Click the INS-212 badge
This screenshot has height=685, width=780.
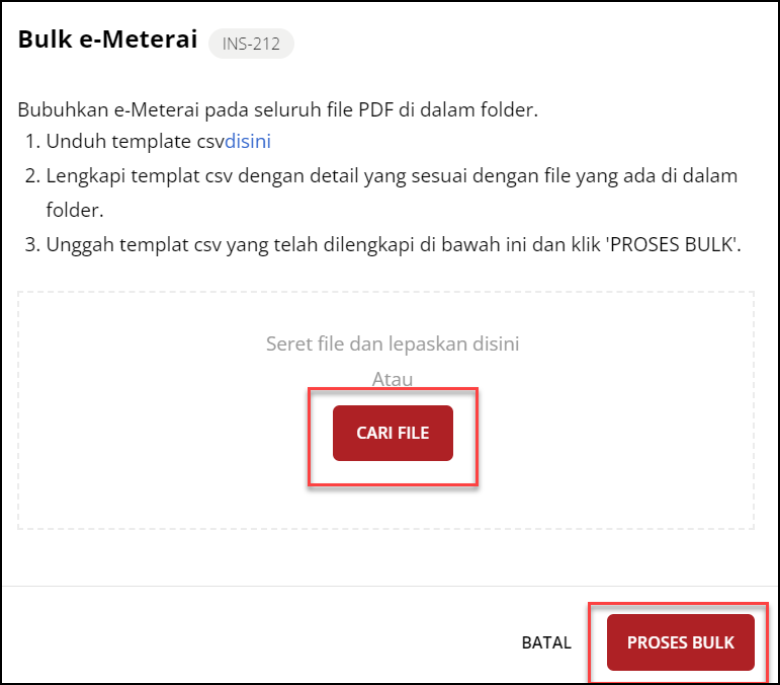pos(250,43)
